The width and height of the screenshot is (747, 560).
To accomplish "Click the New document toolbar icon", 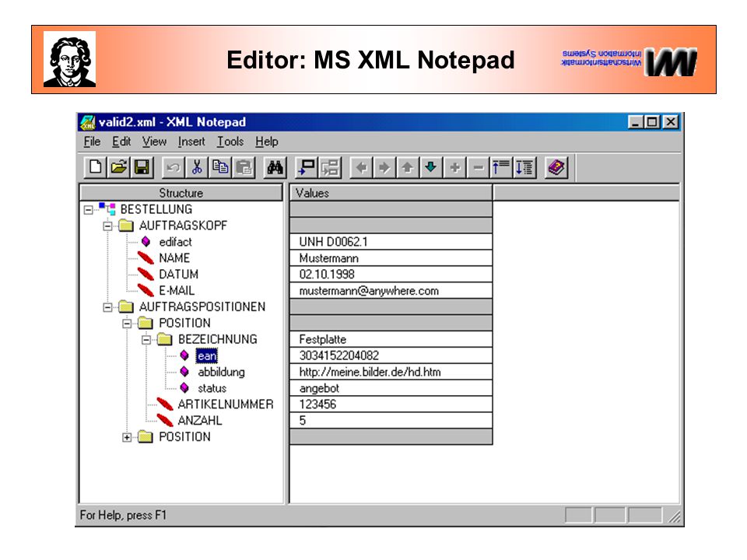I will tap(95, 168).
